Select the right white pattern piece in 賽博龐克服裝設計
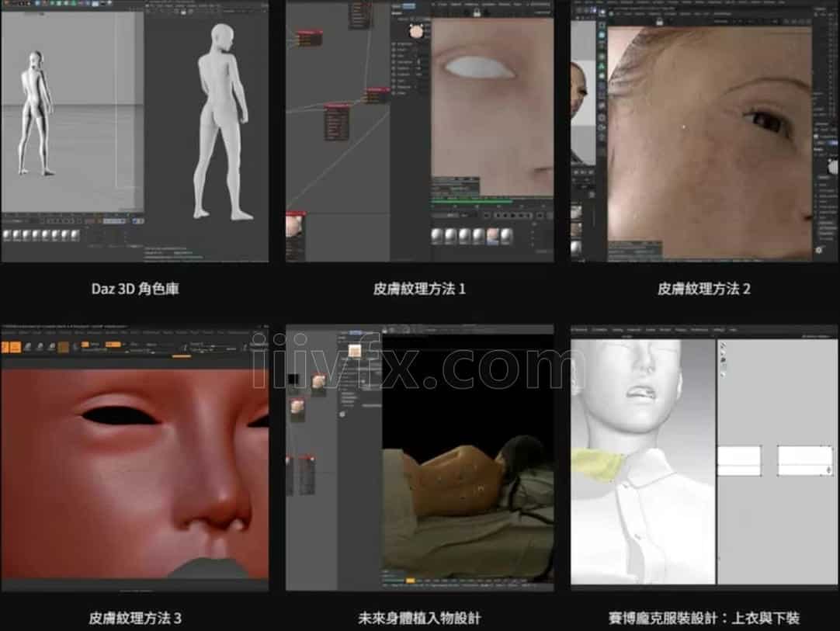The height and width of the screenshot is (631, 840). [x=805, y=461]
